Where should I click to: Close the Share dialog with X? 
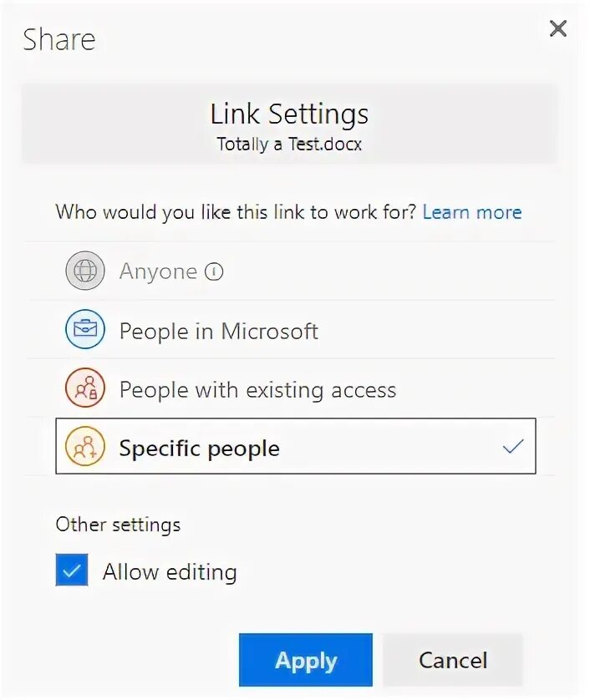[558, 29]
